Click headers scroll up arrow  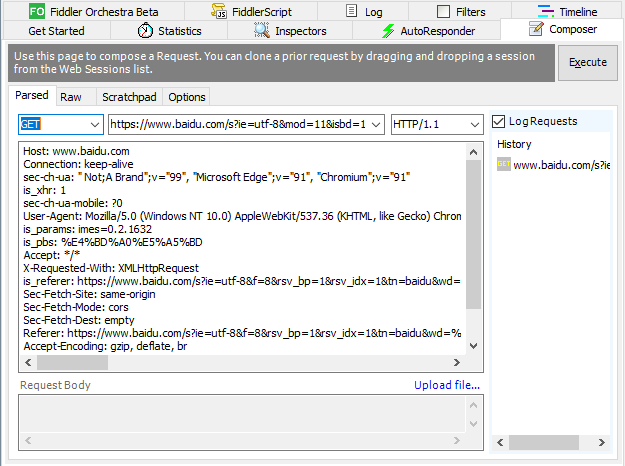coord(473,152)
